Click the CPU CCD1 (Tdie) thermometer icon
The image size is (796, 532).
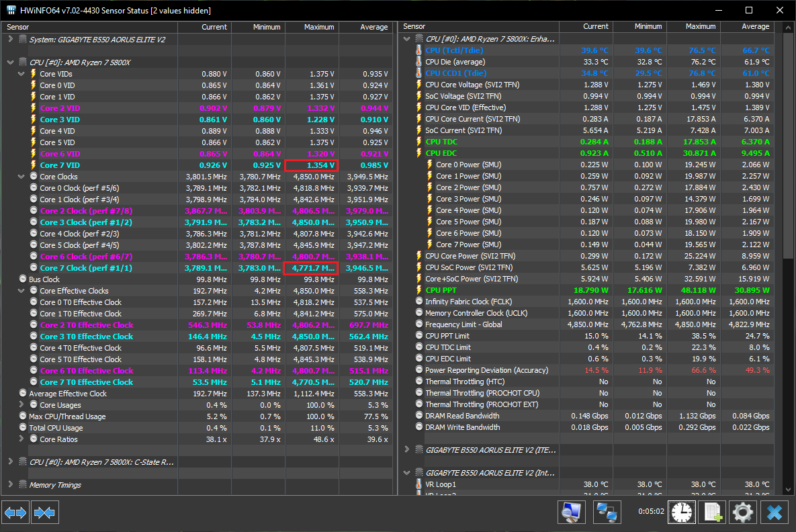[418, 73]
